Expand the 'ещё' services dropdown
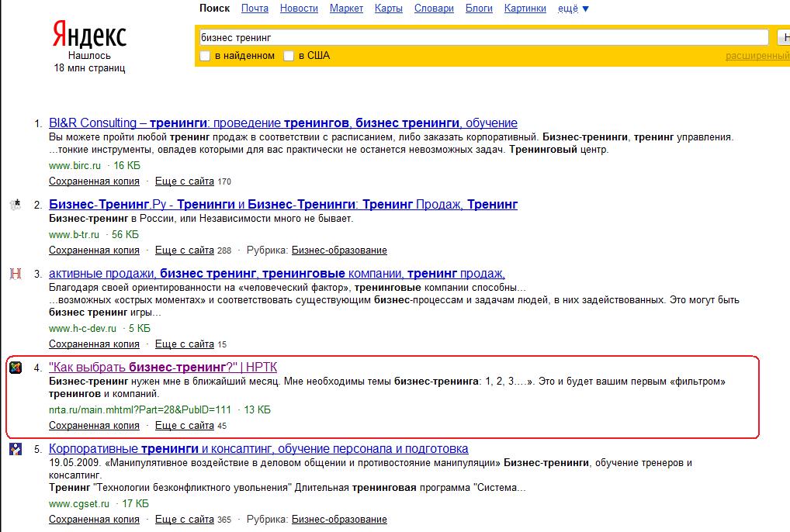The width and height of the screenshot is (790, 532). pos(573,9)
